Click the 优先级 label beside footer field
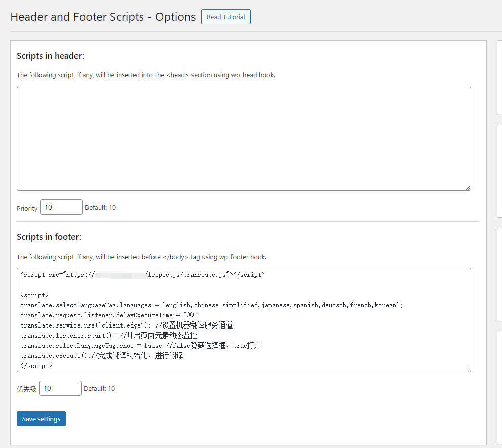 (x=26, y=389)
